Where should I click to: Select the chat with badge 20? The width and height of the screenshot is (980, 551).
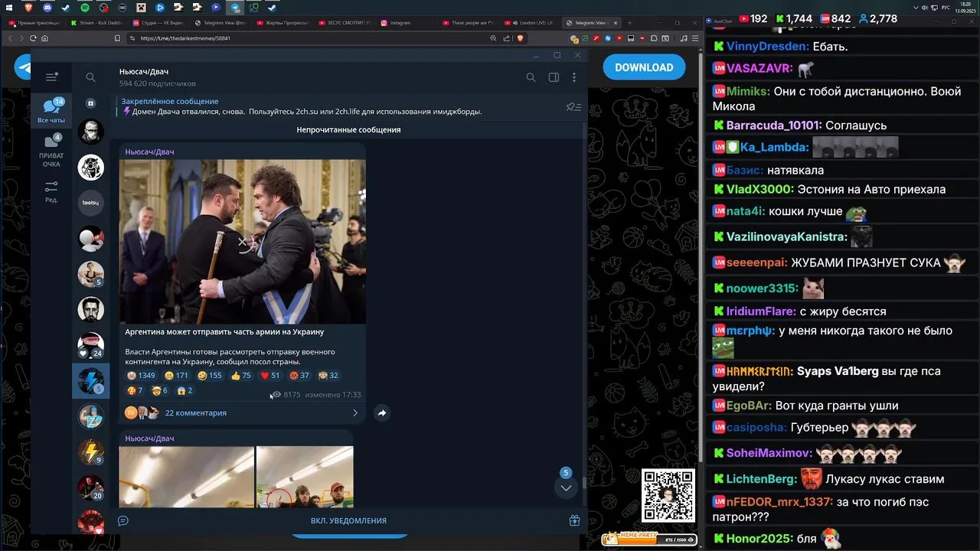90,487
